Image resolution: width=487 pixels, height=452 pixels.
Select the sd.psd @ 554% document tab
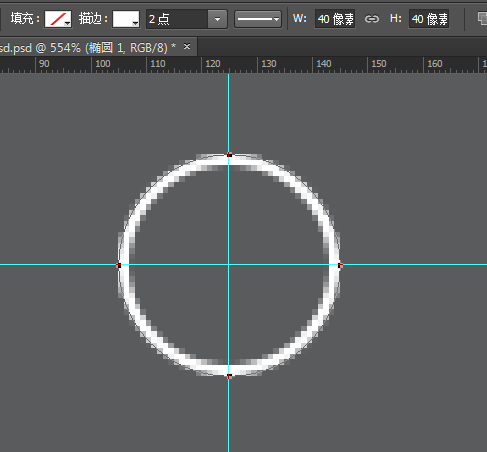click(x=88, y=48)
